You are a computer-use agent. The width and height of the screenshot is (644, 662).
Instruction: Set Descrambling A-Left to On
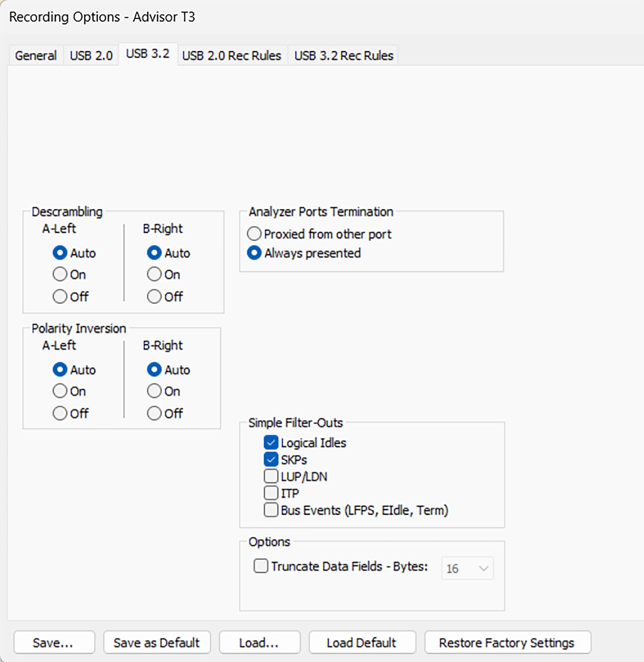60,275
